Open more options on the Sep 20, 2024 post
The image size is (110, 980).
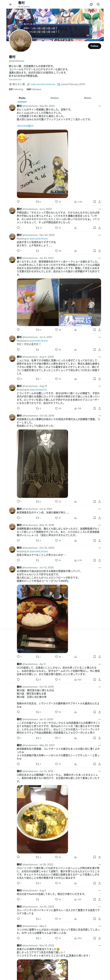coord(100,106)
